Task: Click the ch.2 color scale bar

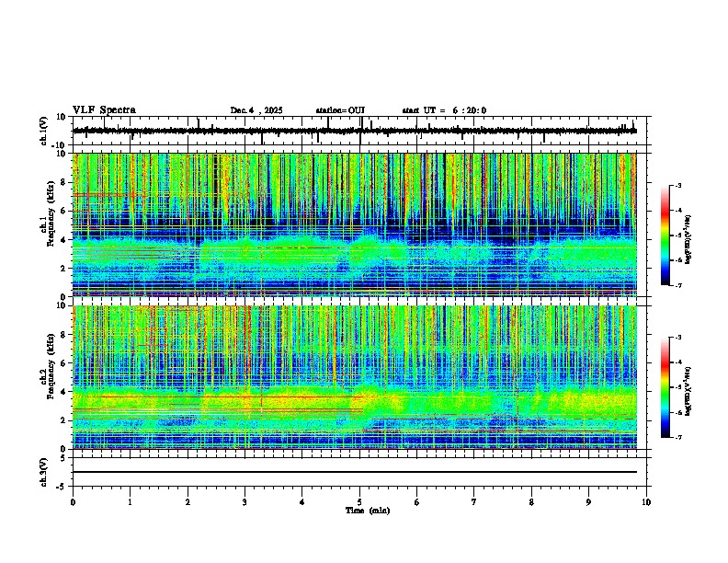Action: [665, 387]
